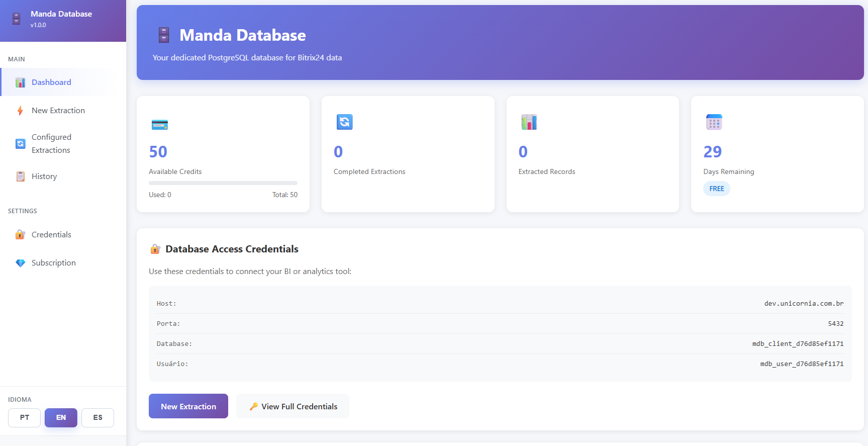Click the database name mdb_client_d76d85ef1171
The height and width of the screenshot is (446, 868).
point(798,344)
